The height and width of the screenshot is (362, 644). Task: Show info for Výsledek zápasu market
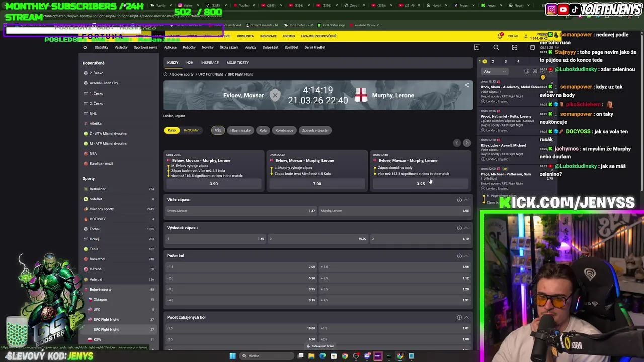pos(459,228)
